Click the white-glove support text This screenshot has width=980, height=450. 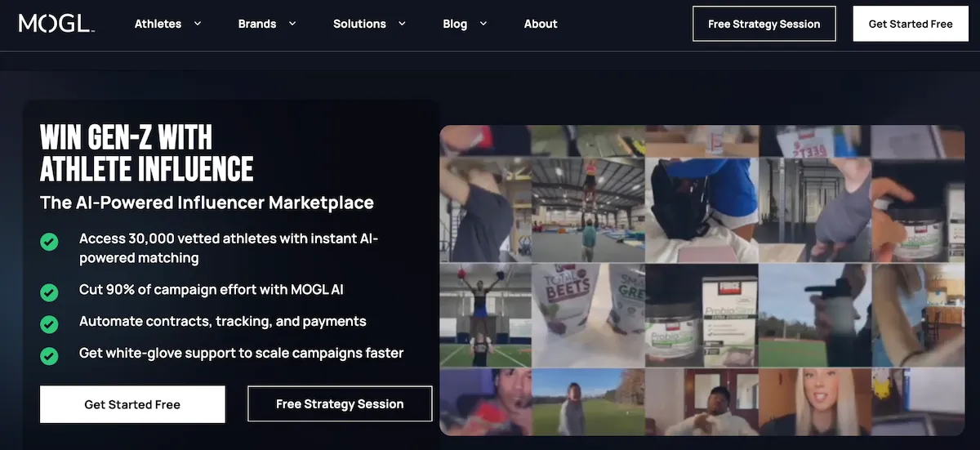[x=242, y=354]
